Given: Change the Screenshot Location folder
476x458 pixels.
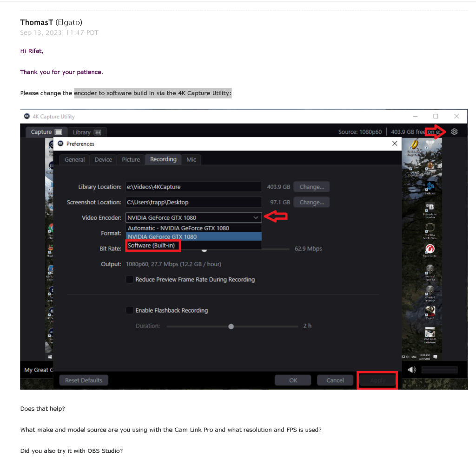Looking at the screenshot, I should (x=311, y=203).
